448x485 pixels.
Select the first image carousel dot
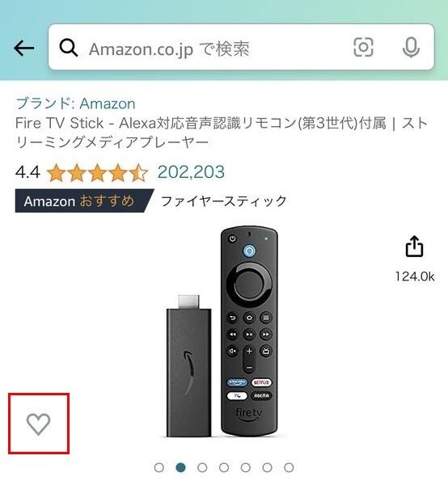pyautogui.click(x=159, y=467)
